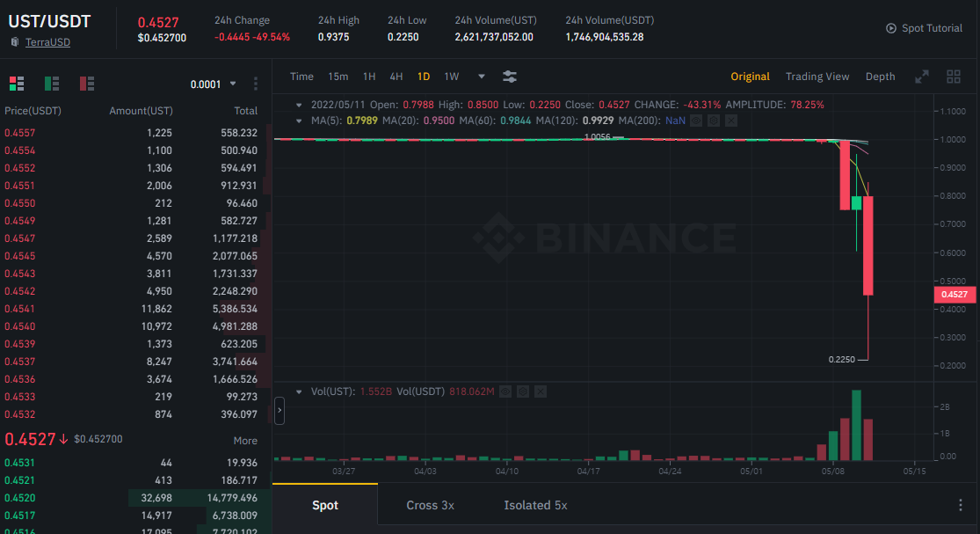Select the 0.4532 ask price row
Viewport: 980px width, 534px height.
pos(135,414)
